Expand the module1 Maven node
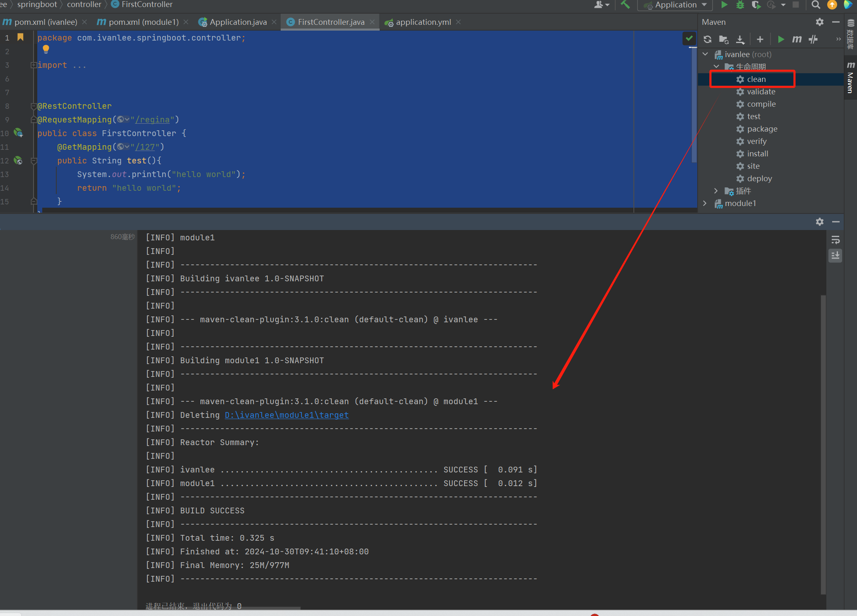 (x=705, y=203)
